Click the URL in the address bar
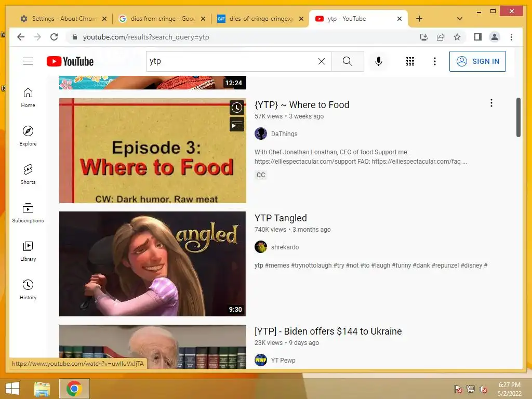This screenshot has height=399, width=532. [146, 37]
